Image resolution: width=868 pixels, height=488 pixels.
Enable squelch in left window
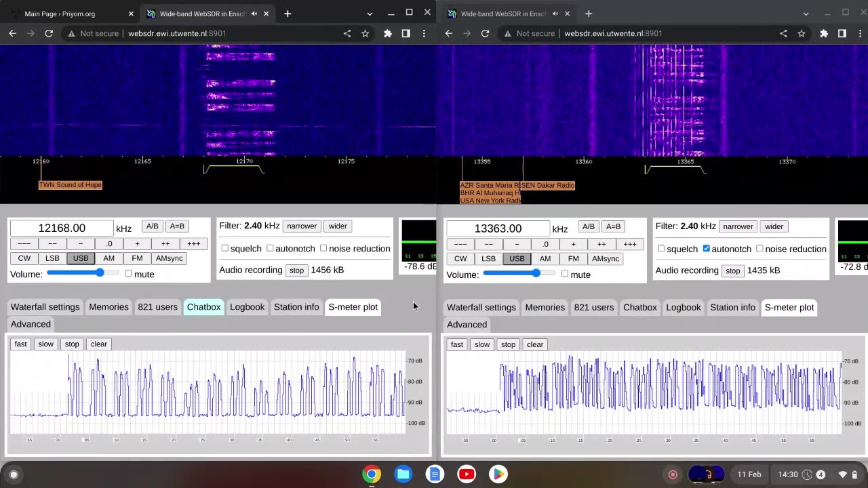(x=225, y=248)
